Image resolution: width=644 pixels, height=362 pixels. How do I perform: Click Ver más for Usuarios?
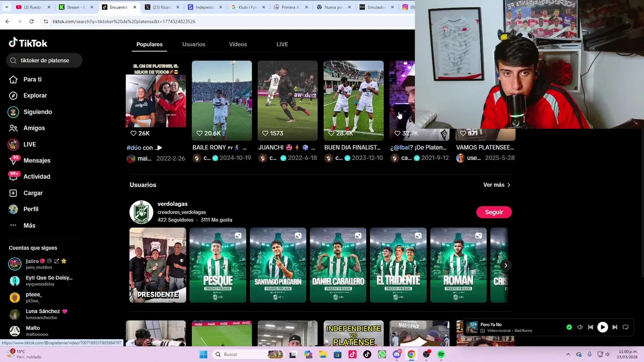[497, 185]
